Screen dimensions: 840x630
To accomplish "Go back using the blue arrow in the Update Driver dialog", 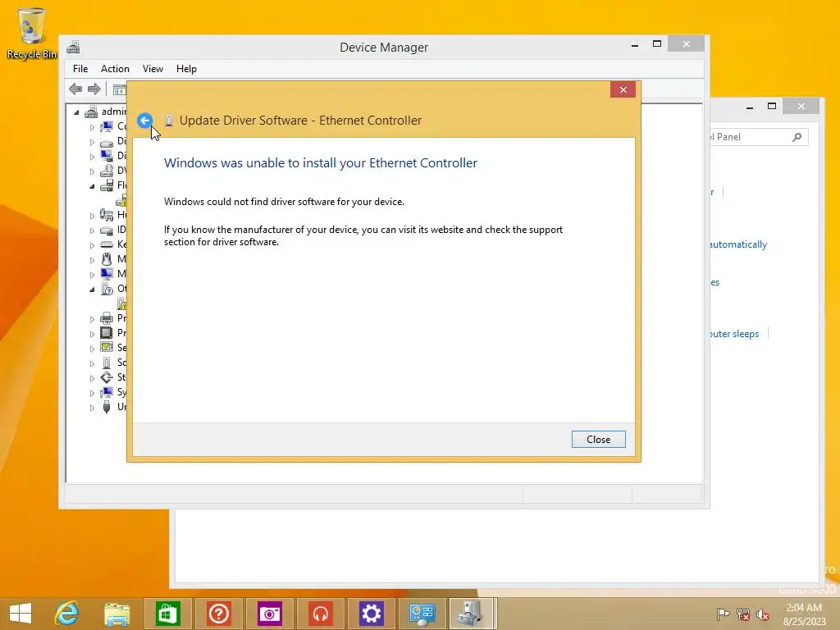I will 144,121.
